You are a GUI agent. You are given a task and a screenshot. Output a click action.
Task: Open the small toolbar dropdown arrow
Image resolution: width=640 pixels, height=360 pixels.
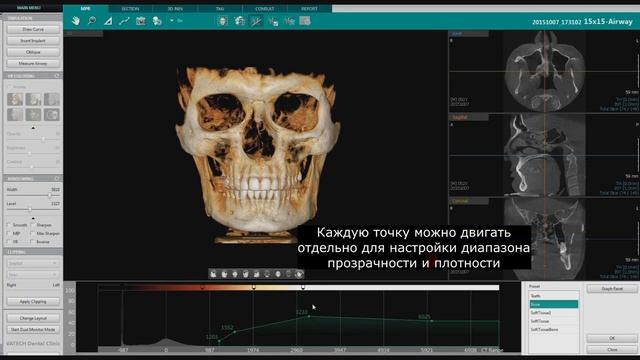(x=172, y=20)
